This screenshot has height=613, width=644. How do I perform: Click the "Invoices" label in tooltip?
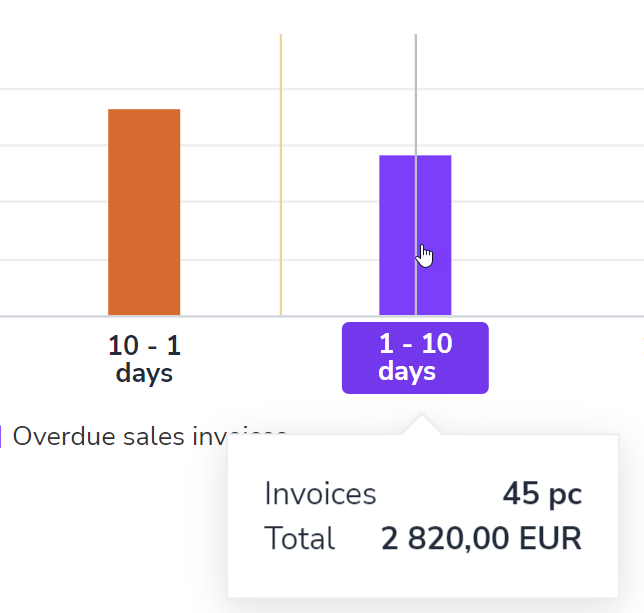pyautogui.click(x=320, y=493)
